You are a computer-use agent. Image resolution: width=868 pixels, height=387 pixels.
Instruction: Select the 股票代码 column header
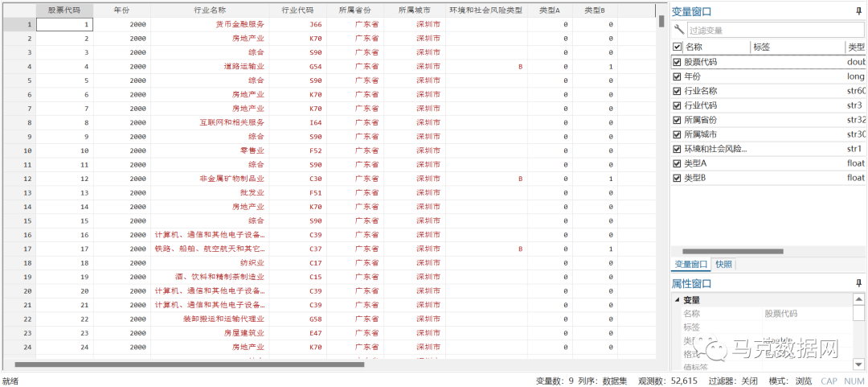pyautogui.click(x=64, y=10)
